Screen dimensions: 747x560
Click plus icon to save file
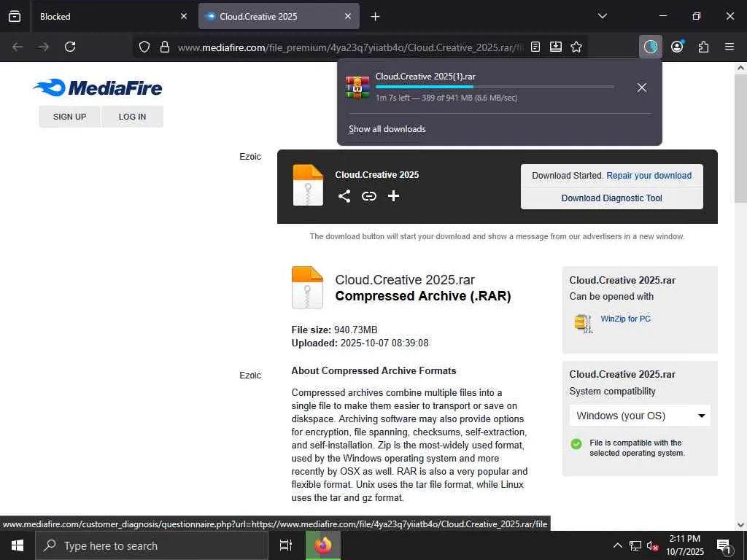pos(393,196)
